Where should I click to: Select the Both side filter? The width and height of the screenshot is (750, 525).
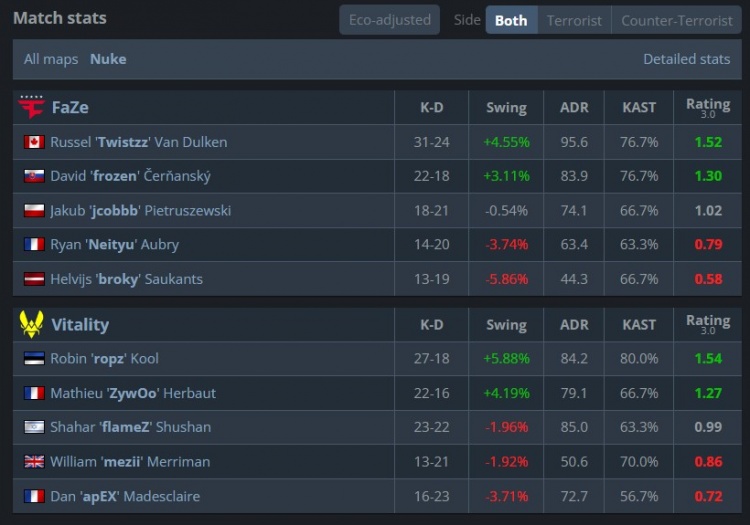point(511,20)
